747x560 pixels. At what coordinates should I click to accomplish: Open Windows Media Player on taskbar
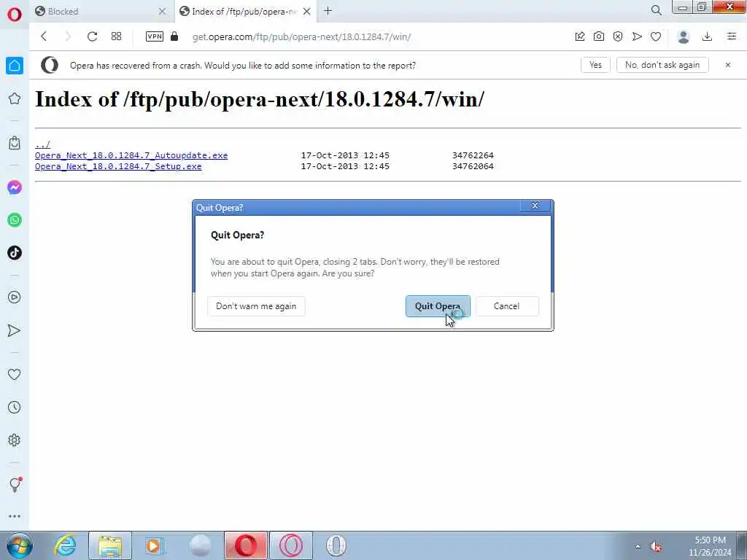coord(155,545)
